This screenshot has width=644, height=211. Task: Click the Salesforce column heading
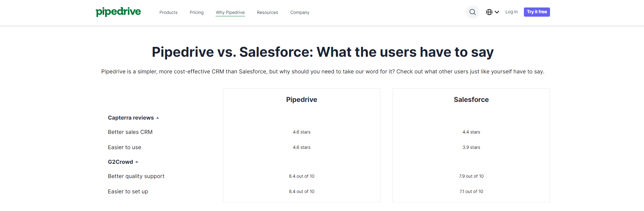[471, 100]
